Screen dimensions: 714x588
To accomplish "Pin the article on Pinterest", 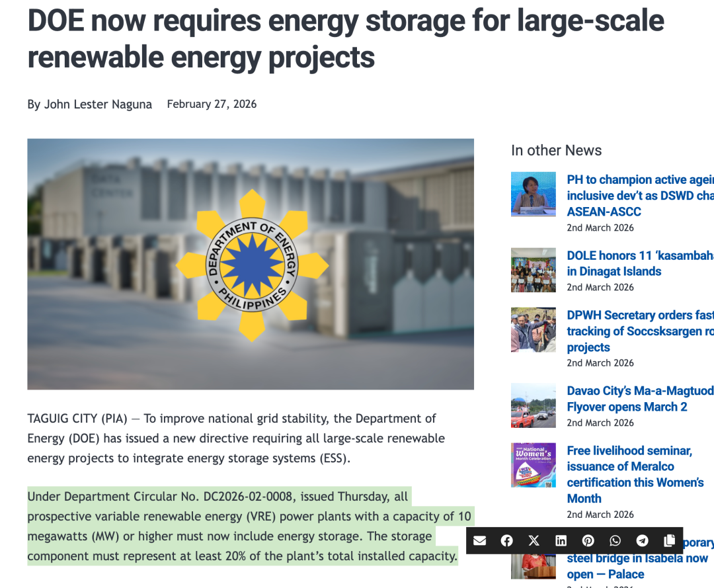I will pyautogui.click(x=588, y=540).
